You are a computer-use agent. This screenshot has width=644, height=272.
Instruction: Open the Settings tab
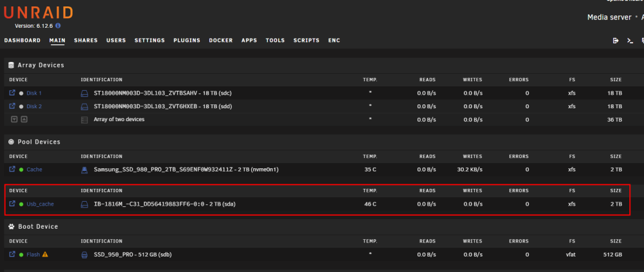150,40
